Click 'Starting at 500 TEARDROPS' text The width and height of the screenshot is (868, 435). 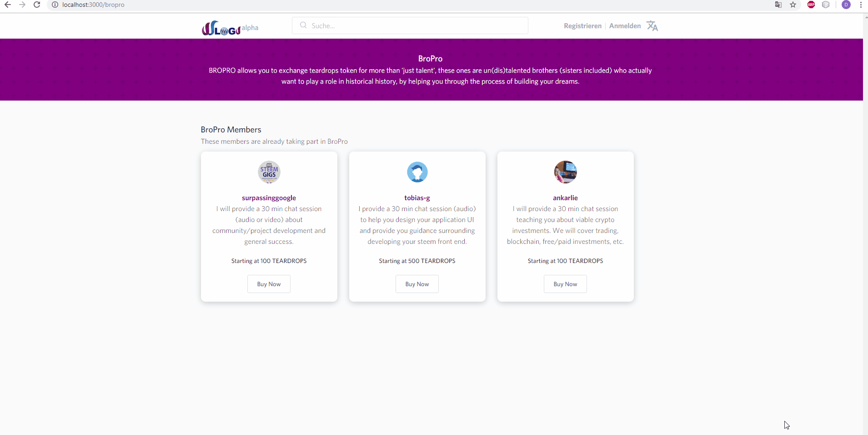pyautogui.click(x=417, y=261)
